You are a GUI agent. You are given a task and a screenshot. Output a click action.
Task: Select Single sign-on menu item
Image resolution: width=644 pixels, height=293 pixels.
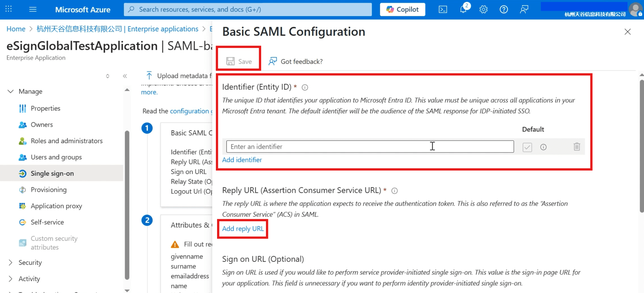61,173
